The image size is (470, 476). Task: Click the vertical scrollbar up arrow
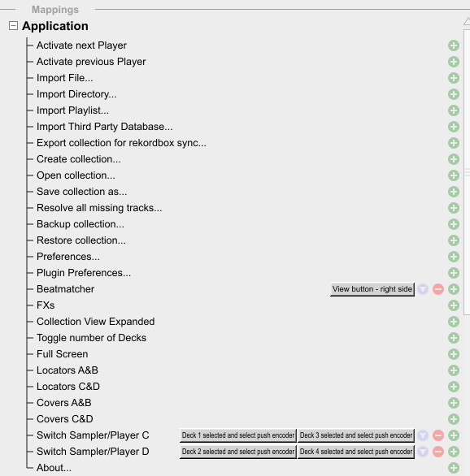(x=467, y=21)
